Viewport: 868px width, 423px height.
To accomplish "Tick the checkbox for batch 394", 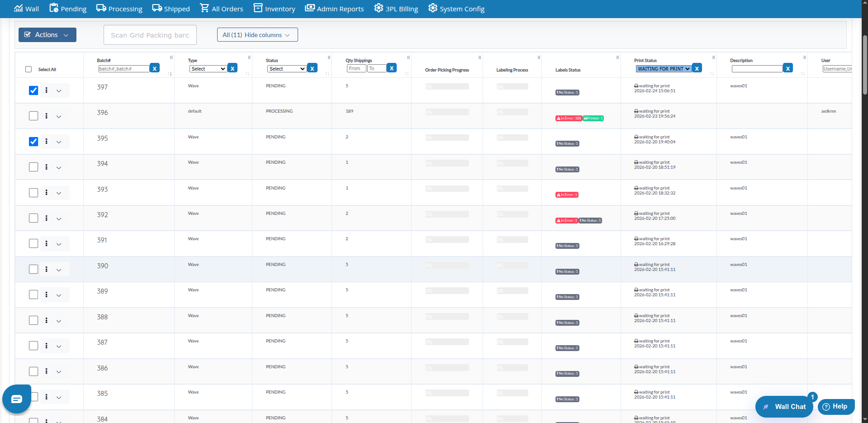I will point(33,167).
